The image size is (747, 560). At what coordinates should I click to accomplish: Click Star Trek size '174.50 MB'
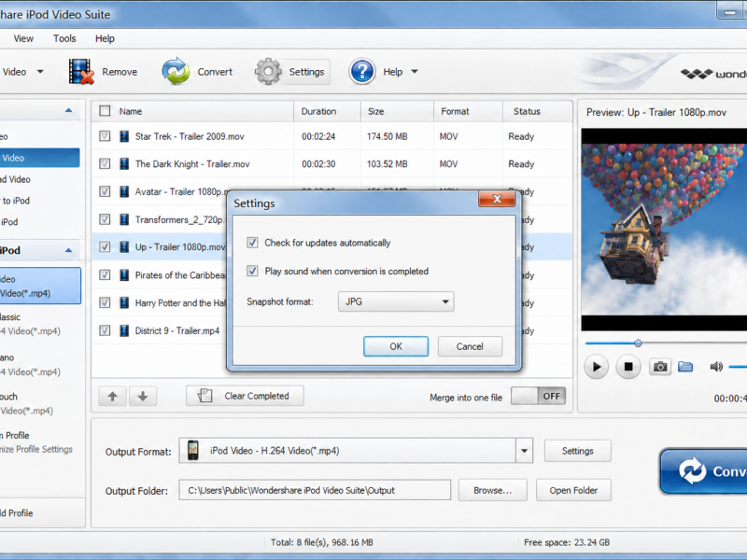coord(387,136)
